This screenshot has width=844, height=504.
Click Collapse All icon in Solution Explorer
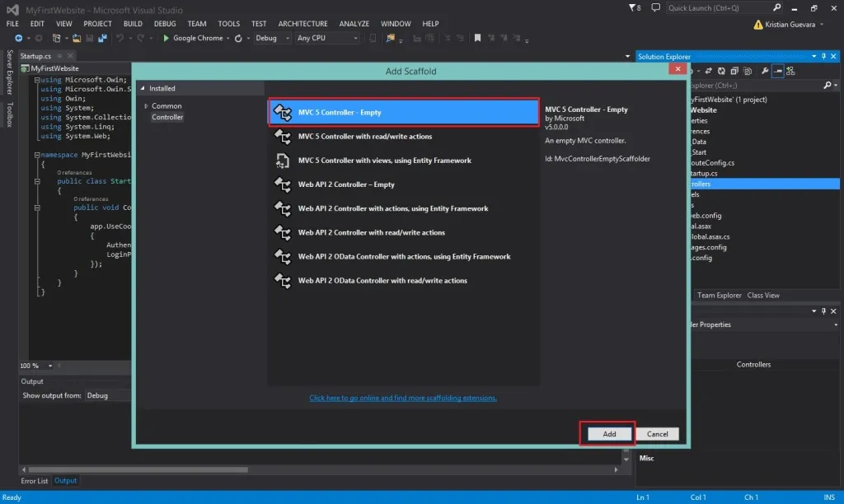click(x=734, y=71)
